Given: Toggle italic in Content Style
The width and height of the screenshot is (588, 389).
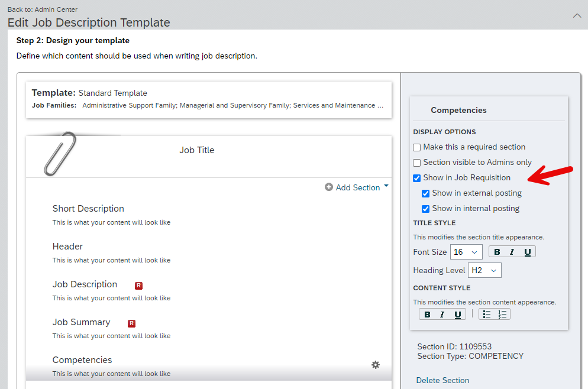Looking at the screenshot, I should [442, 315].
